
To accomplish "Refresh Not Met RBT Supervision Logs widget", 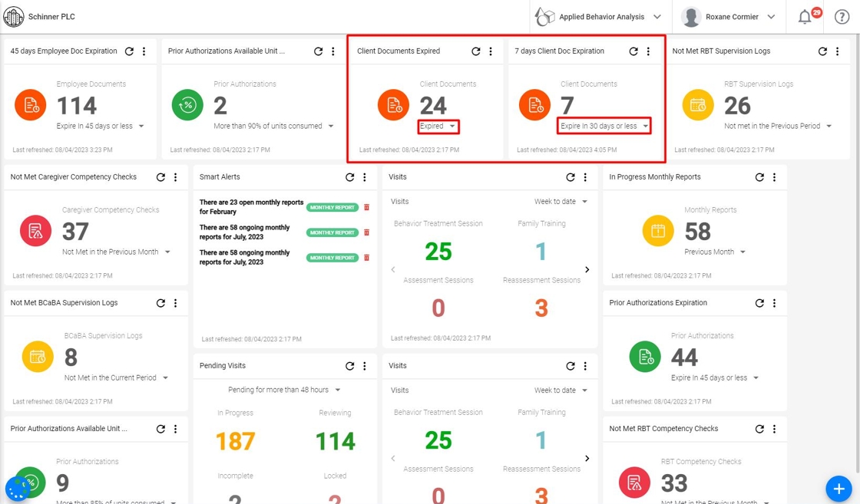I will (822, 51).
